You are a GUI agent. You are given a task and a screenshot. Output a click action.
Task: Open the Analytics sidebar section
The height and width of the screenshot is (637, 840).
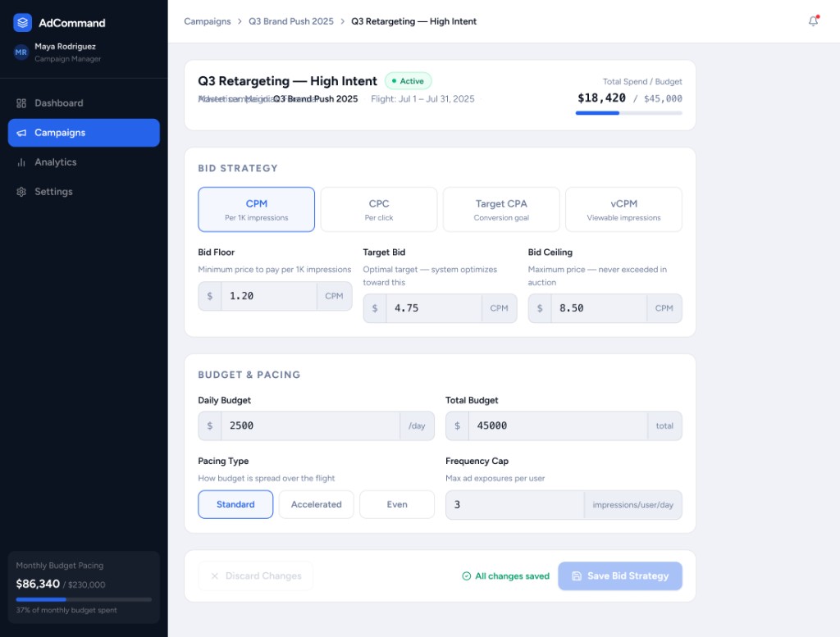pyautogui.click(x=84, y=162)
